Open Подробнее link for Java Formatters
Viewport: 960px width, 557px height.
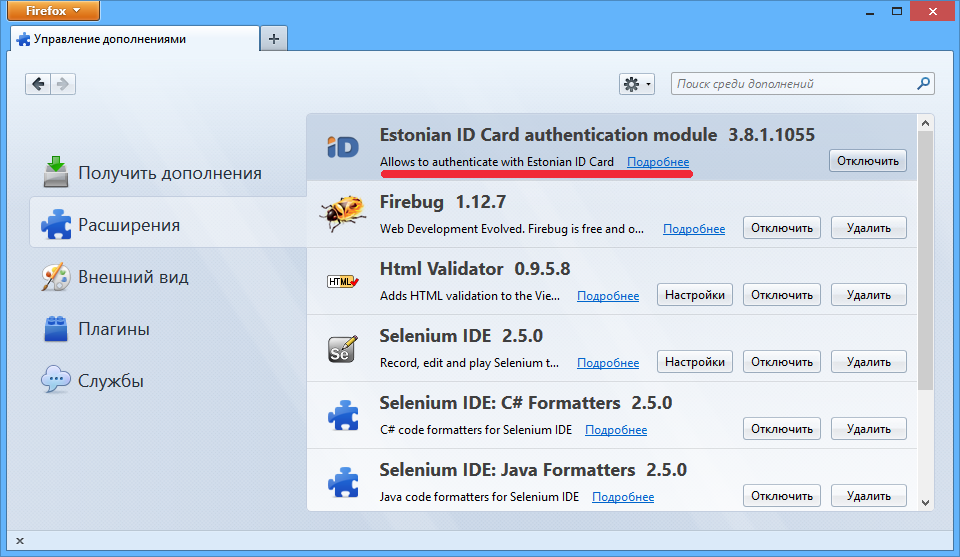tap(623, 497)
